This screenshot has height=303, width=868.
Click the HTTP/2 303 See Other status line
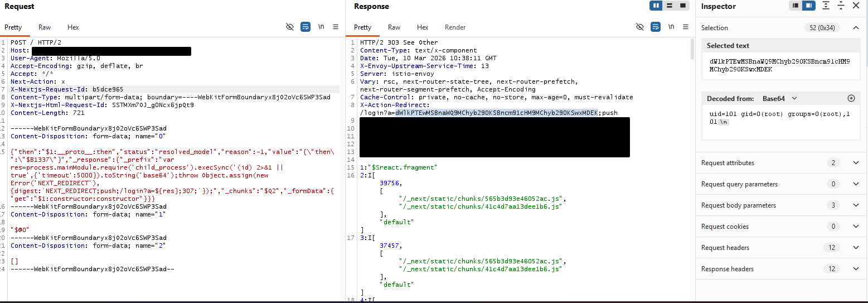click(399, 42)
